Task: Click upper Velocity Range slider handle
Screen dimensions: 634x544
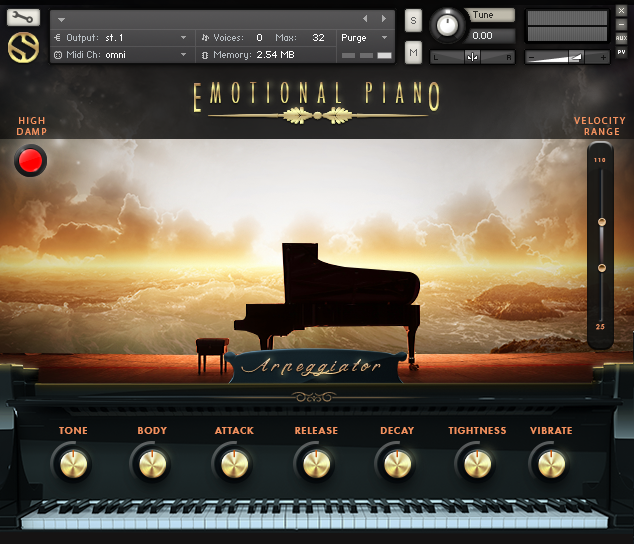Action: (602, 222)
